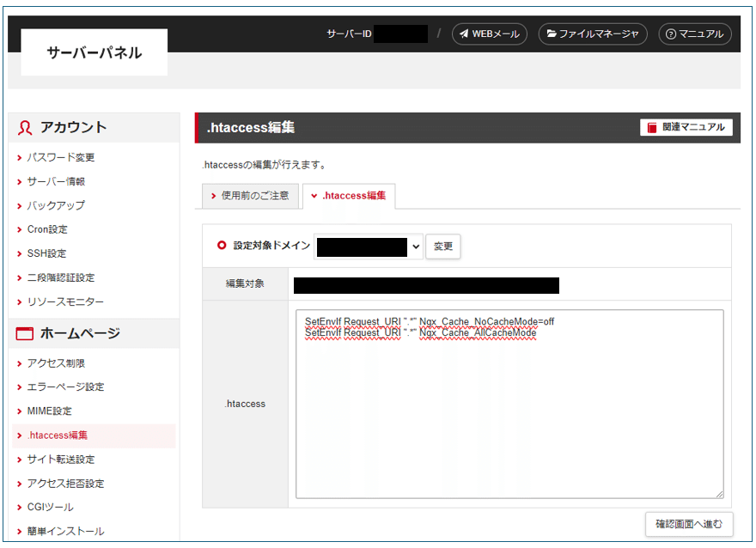Click the first SetEnvIf line NoCacheMode=off
The width and height of the screenshot is (756, 548).
tap(430, 321)
